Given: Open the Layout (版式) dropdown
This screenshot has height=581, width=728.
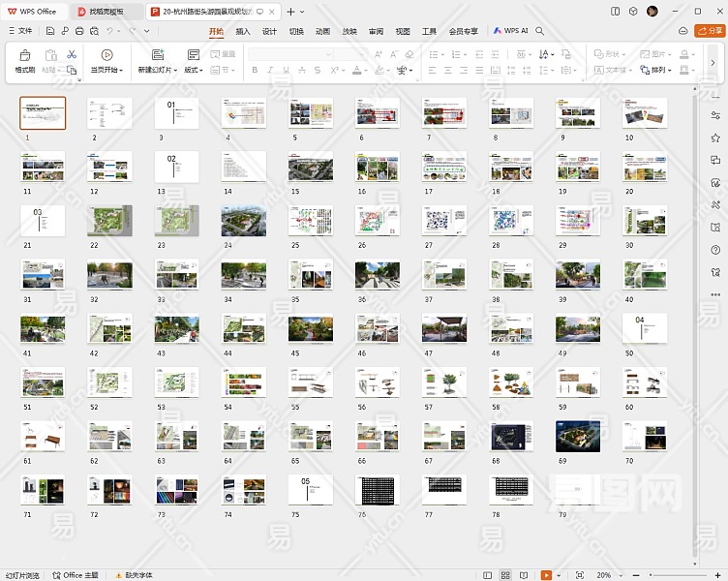Looking at the screenshot, I should 194,70.
